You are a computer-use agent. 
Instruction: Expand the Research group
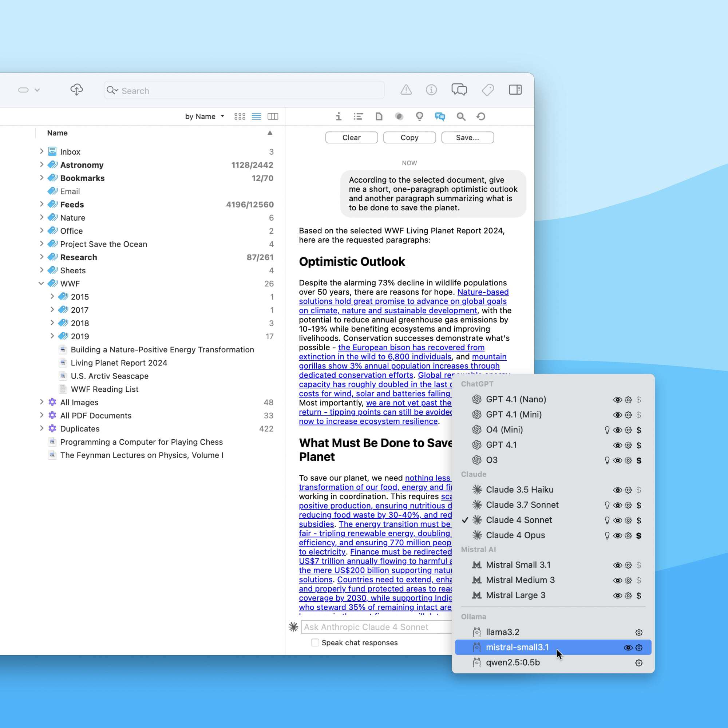coord(41,257)
